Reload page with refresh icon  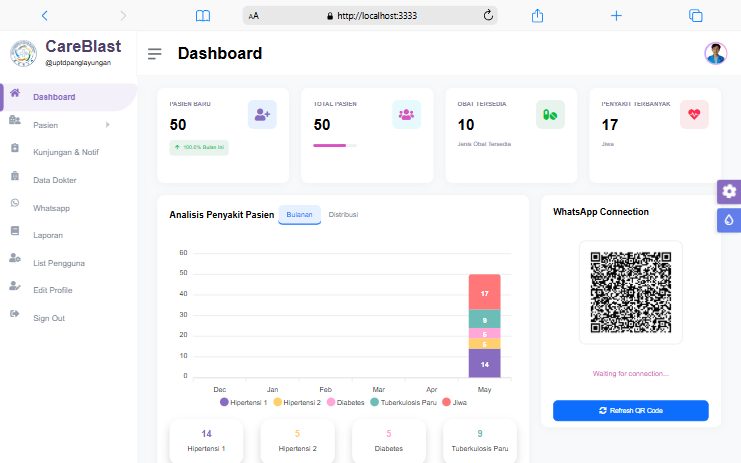click(x=488, y=15)
